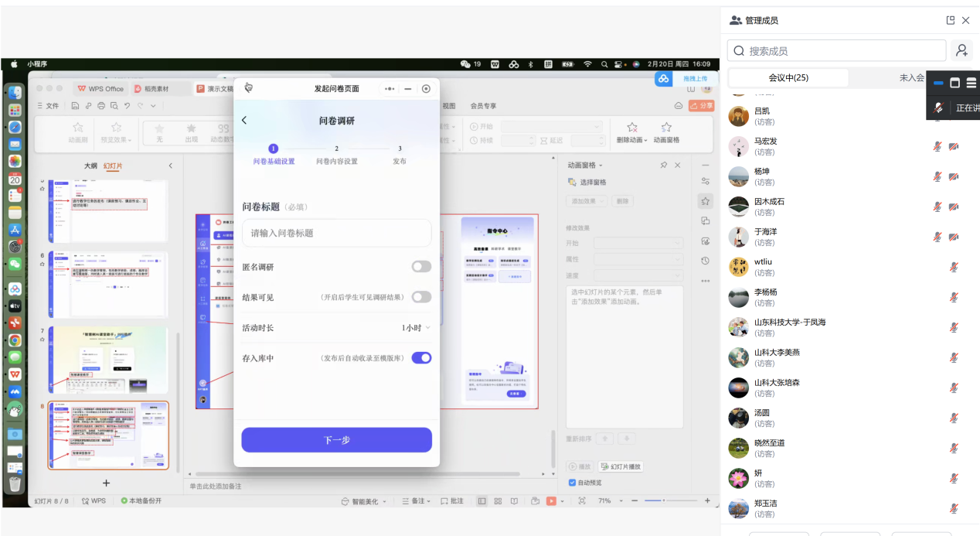The width and height of the screenshot is (980, 536).
Task: Click the WeChat icon in the dock
Action: click(x=15, y=263)
